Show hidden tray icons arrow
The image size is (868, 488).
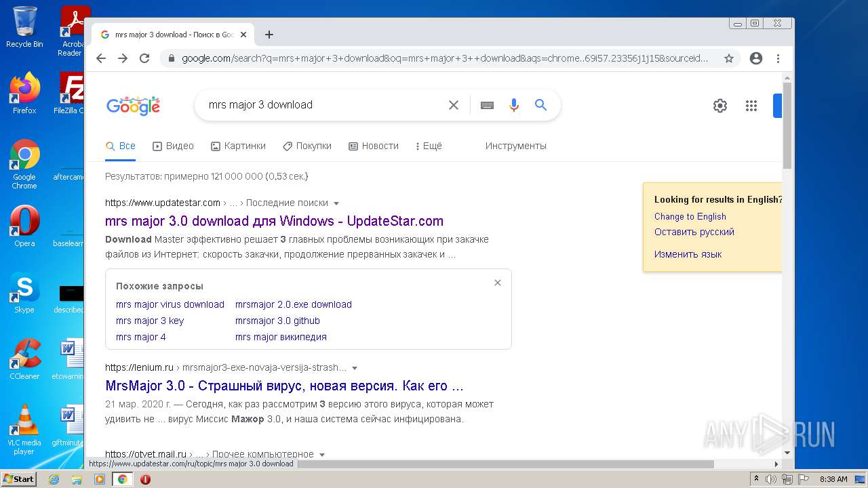(756, 479)
